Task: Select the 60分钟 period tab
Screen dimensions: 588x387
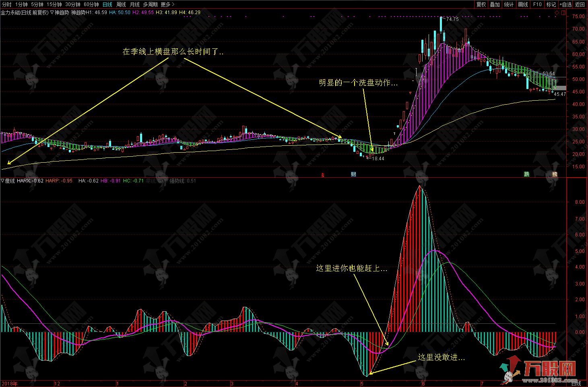Action: coord(91,4)
